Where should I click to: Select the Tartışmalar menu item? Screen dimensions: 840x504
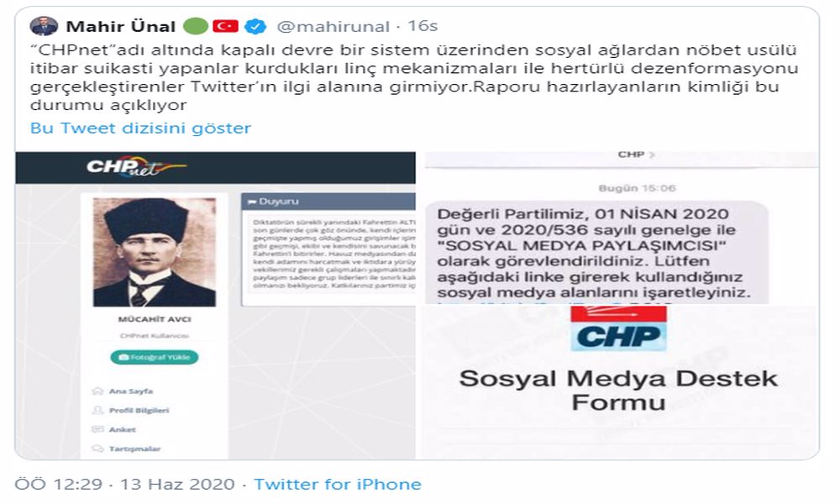click(x=134, y=449)
